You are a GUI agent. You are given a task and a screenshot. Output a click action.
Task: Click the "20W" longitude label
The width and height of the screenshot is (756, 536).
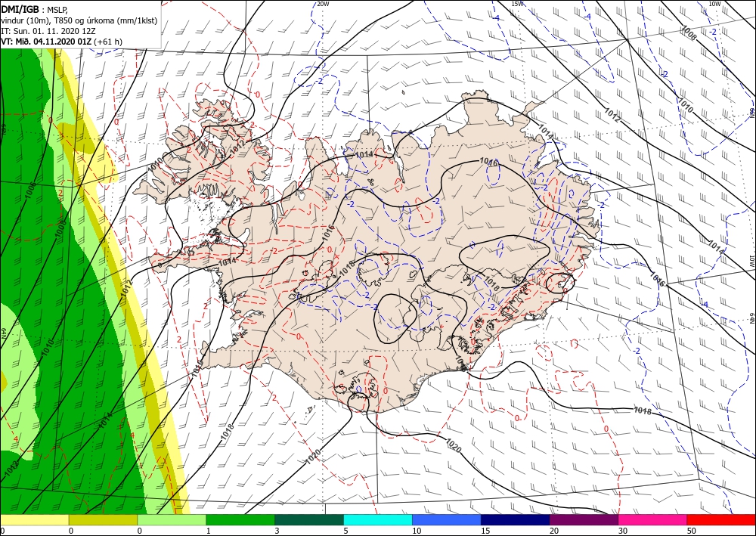(x=323, y=4)
